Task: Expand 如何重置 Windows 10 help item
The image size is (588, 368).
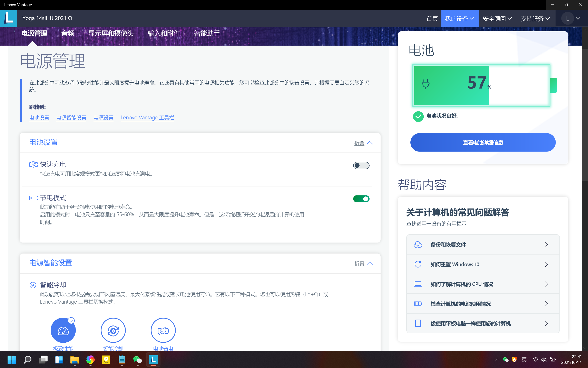Action: (x=483, y=264)
